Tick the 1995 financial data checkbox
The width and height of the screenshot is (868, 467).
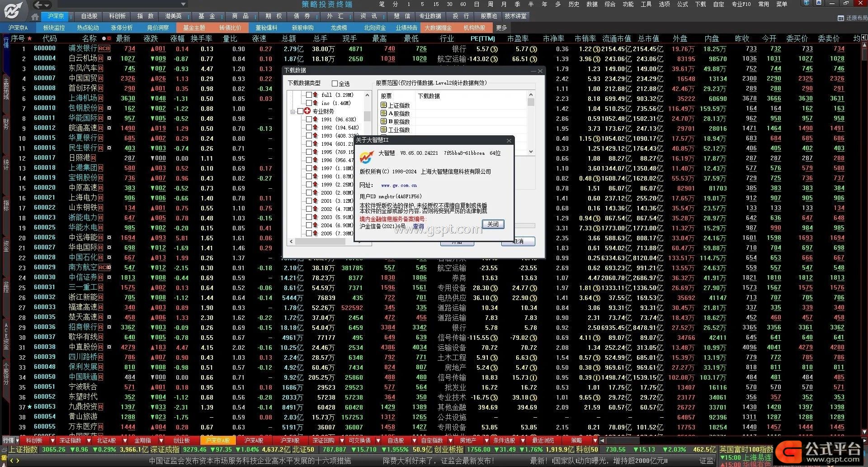tap(309, 152)
